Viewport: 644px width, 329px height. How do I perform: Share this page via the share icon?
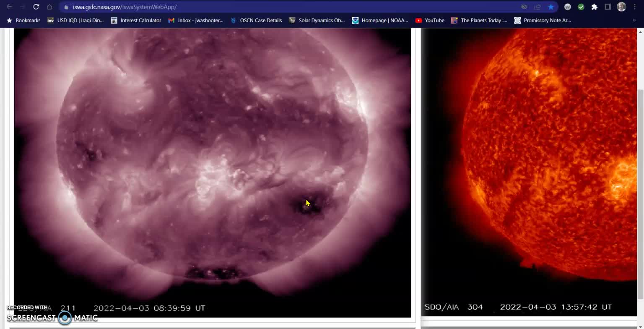[x=537, y=7]
